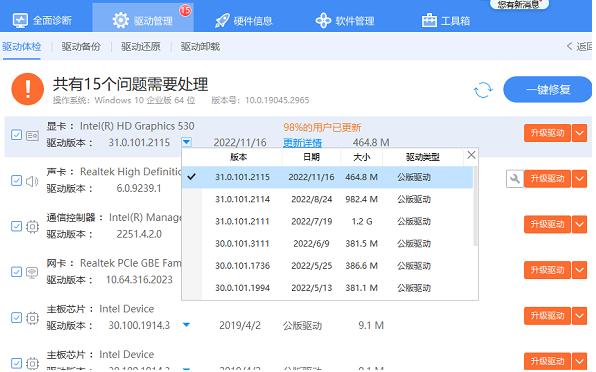Close the driver version popup list
This screenshot has width=596, height=372.
click(471, 155)
